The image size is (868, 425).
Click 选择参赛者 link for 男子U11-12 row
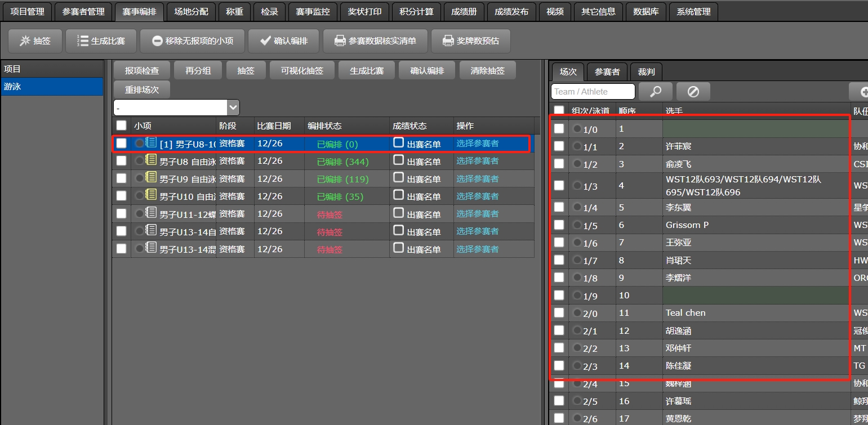pos(477,214)
